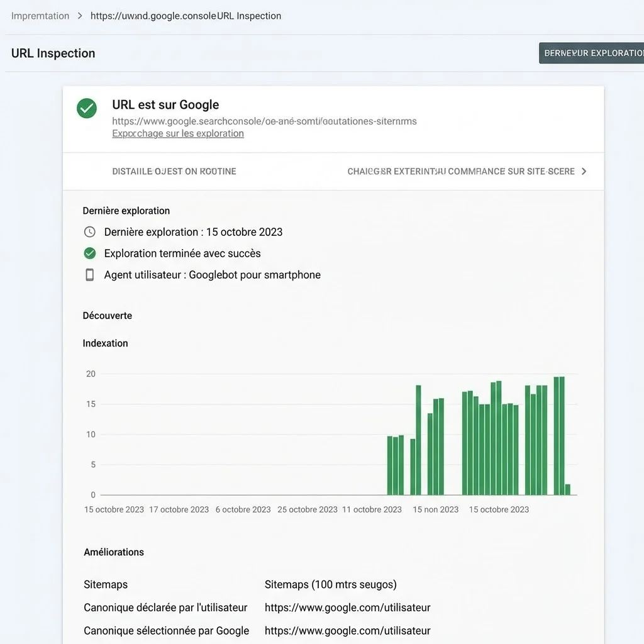Click the inspected URL under "URL est sur Google"
This screenshot has height=644, width=644.
tap(264, 121)
